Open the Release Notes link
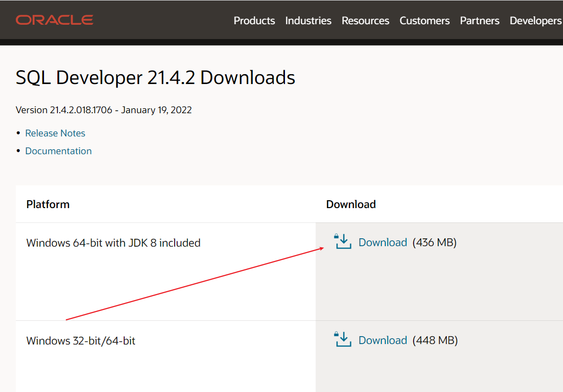 click(55, 133)
